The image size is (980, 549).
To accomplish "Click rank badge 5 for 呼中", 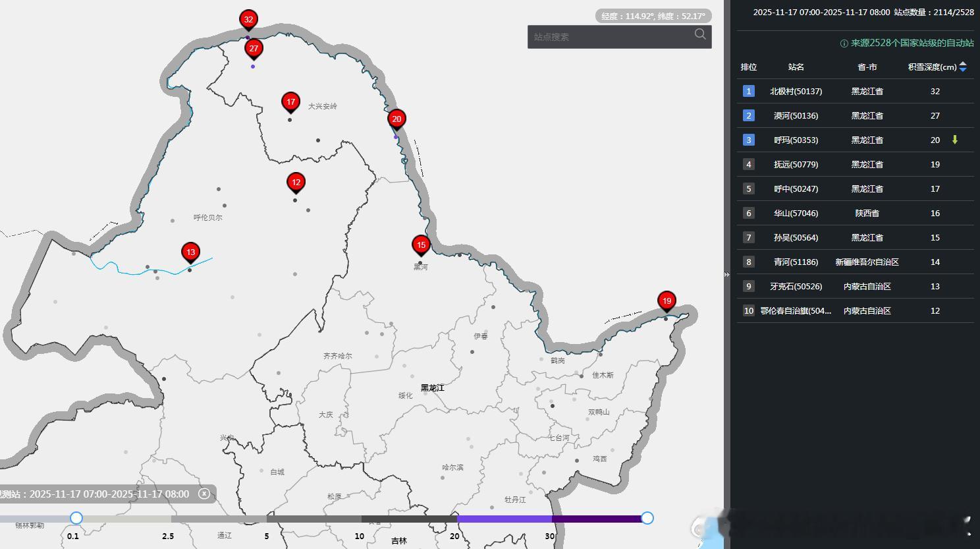I will coord(748,188).
